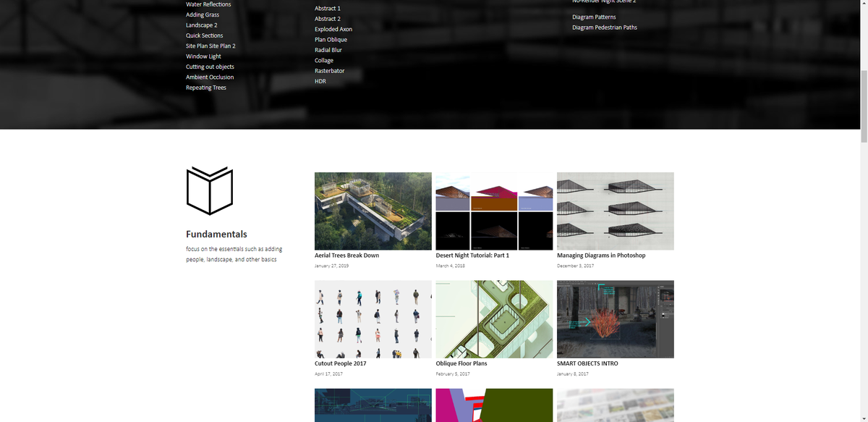868x422 pixels.
Task: Open the Exploded Axon tutorial
Action: (x=333, y=29)
